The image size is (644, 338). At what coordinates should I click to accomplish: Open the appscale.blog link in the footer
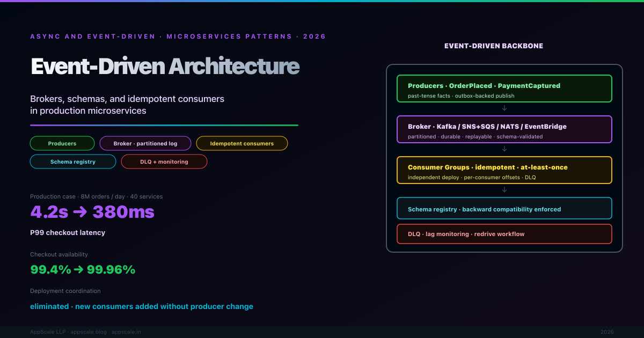(89, 332)
